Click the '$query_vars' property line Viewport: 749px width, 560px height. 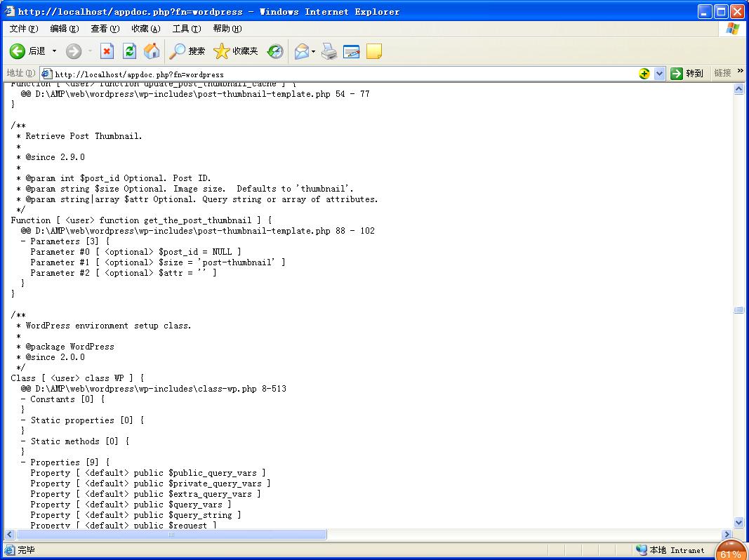coord(131,505)
